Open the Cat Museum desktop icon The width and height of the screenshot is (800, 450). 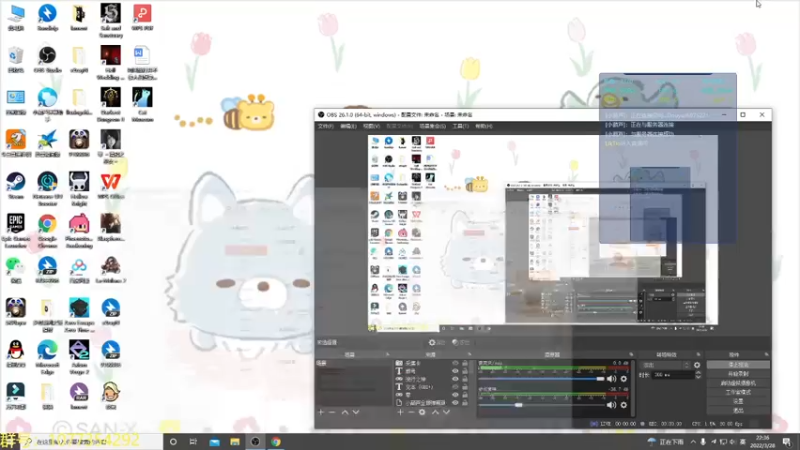pos(142,105)
